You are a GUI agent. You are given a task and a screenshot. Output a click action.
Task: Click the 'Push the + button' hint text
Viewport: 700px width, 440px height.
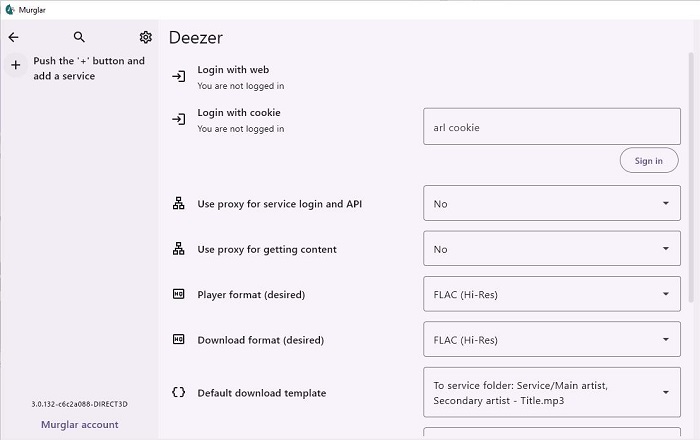point(89,68)
